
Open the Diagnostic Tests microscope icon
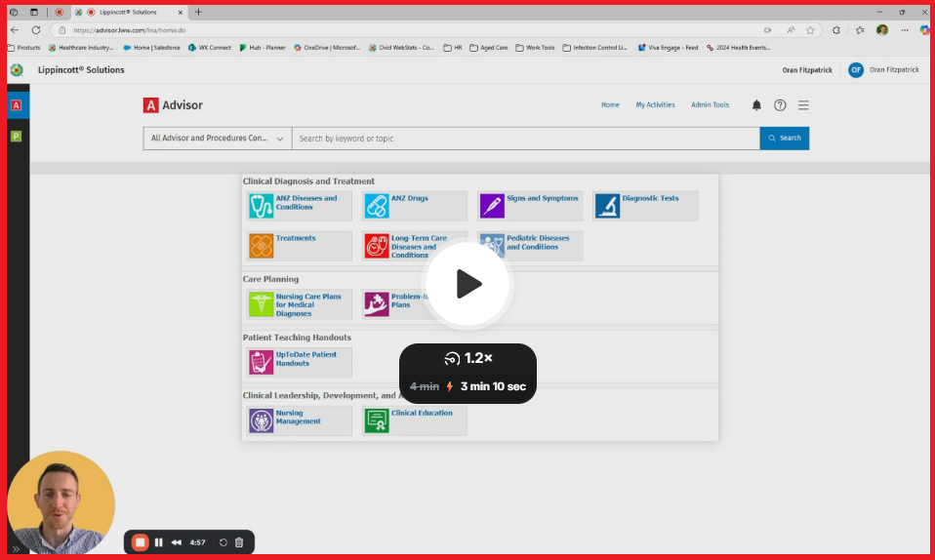607,206
